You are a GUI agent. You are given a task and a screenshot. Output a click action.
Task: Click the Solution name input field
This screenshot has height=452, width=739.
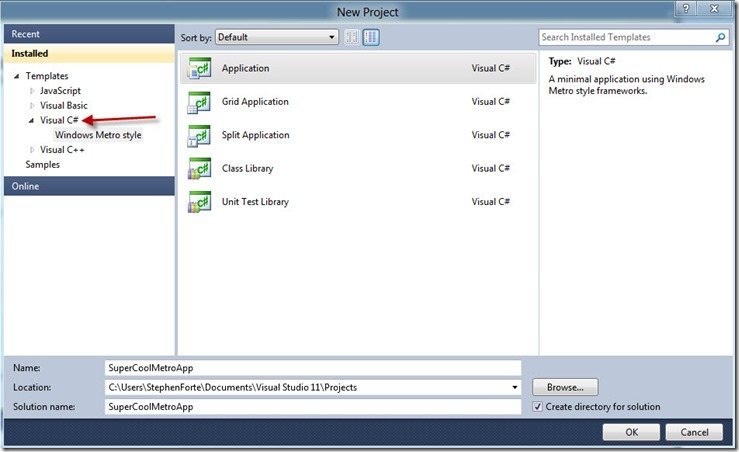[313, 407]
